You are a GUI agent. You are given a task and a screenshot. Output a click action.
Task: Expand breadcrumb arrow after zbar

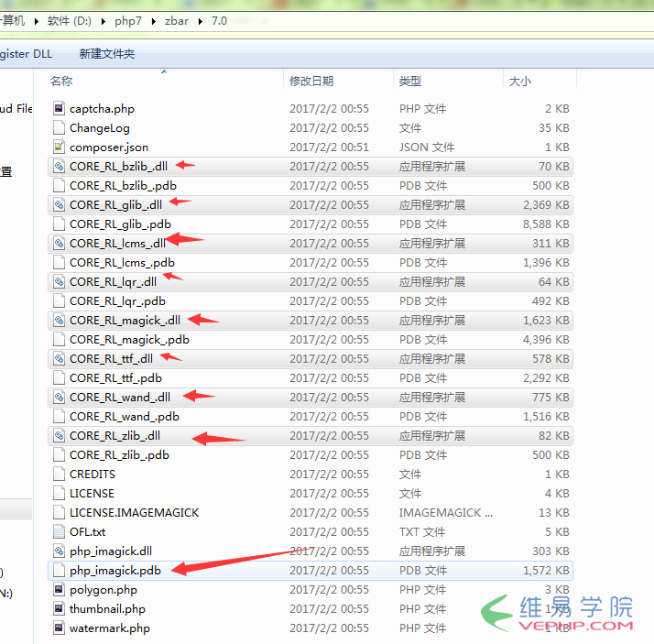click(201, 21)
